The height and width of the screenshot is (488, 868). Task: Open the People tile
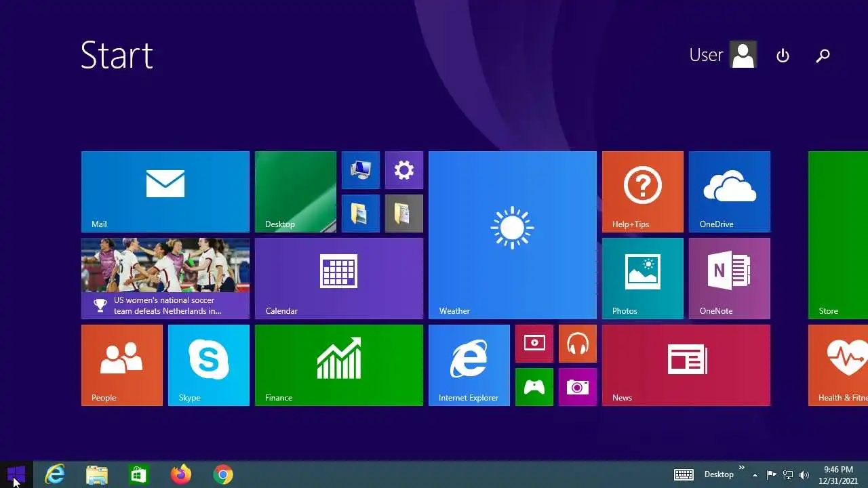(x=122, y=365)
